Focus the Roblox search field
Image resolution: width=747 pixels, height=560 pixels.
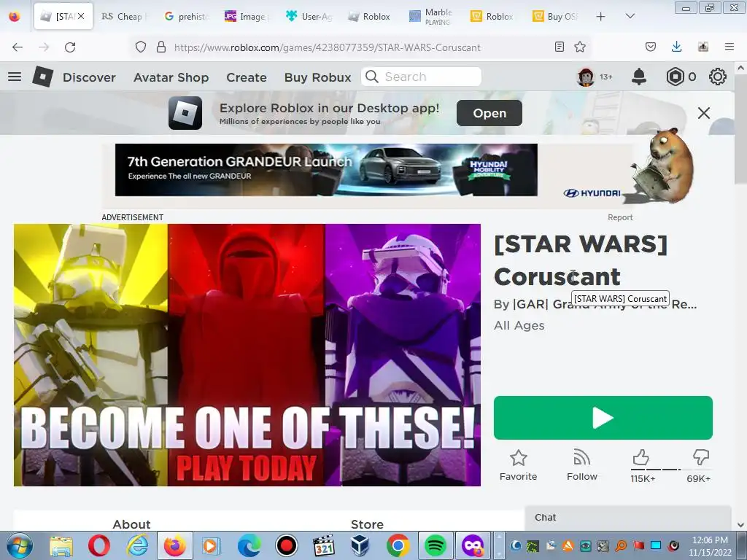click(421, 77)
